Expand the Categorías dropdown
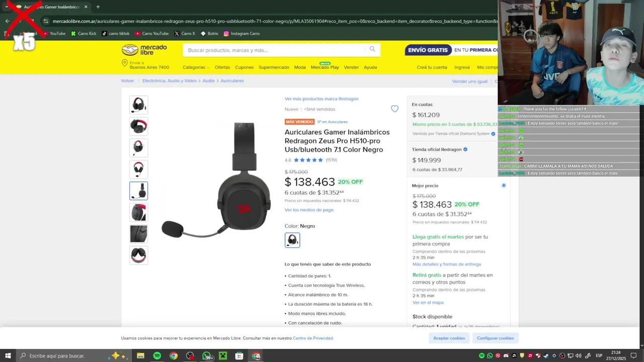Image resolution: width=644 pixels, height=362 pixels. click(x=196, y=67)
